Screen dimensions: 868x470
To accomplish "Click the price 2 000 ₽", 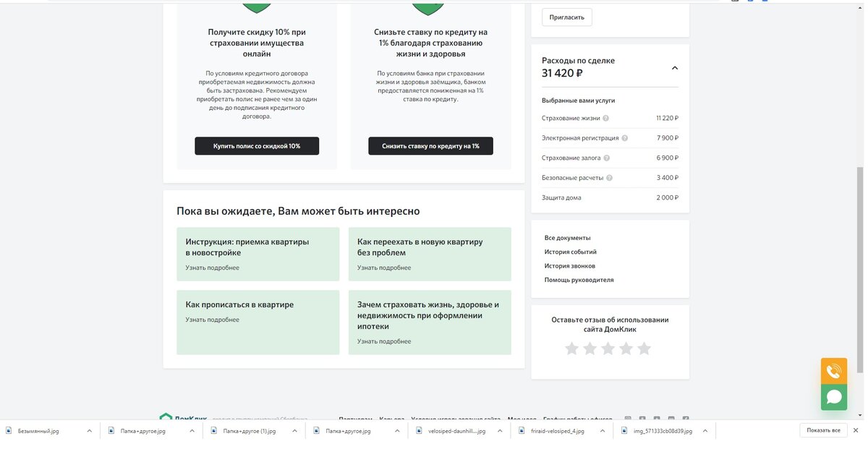I will 668,197.
